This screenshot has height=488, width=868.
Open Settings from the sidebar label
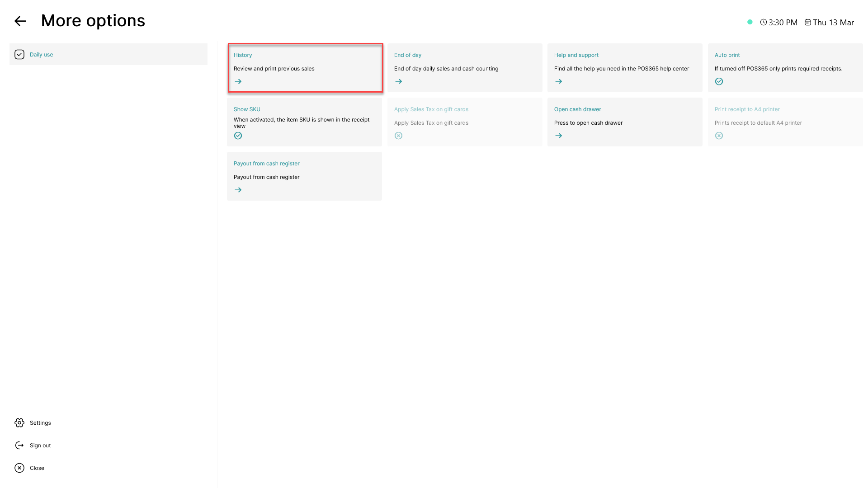pyautogui.click(x=40, y=423)
